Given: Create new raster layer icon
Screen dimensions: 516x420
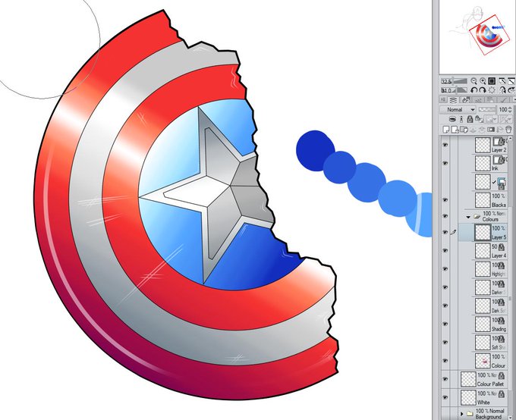Looking at the screenshot, I should [x=446, y=129].
